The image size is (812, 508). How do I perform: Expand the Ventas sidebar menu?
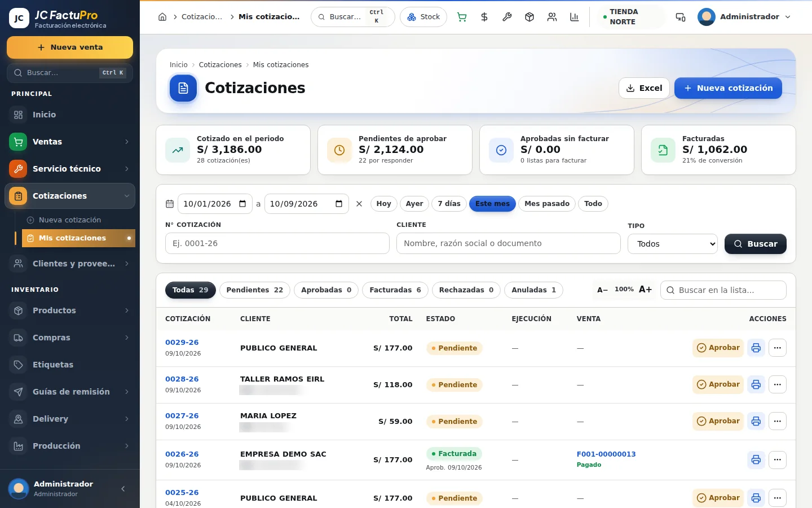[x=70, y=142]
